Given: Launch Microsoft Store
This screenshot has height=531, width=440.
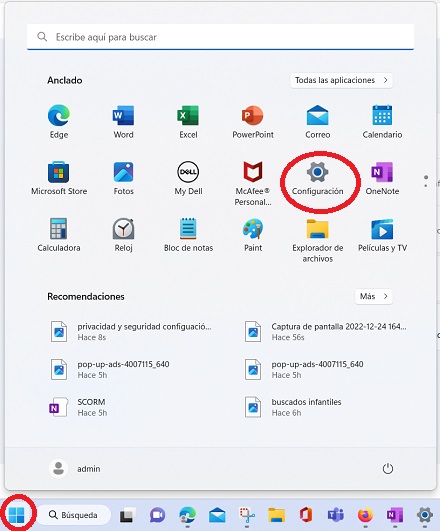Looking at the screenshot, I should [59, 178].
